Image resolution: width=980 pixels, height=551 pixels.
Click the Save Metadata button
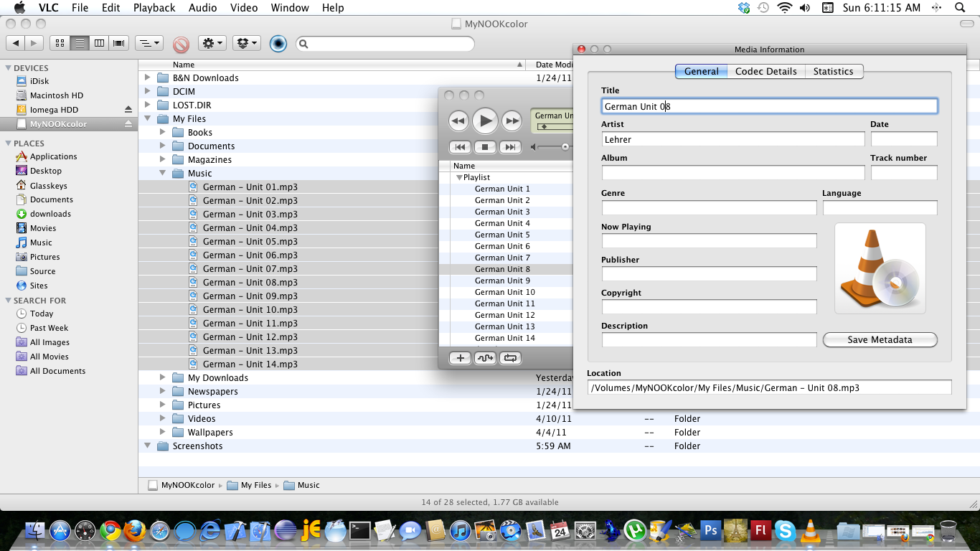880,340
